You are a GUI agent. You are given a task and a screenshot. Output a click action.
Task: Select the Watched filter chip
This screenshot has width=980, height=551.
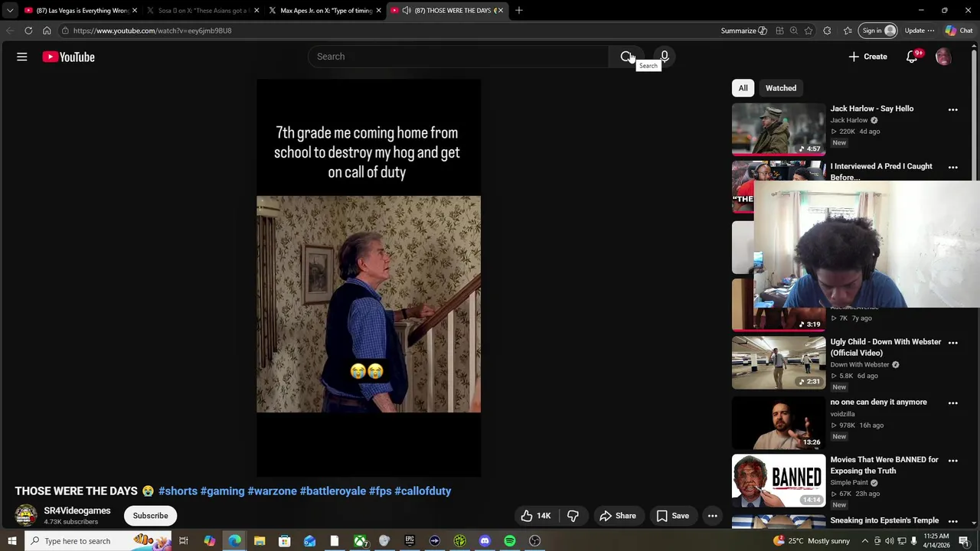click(781, 88)
